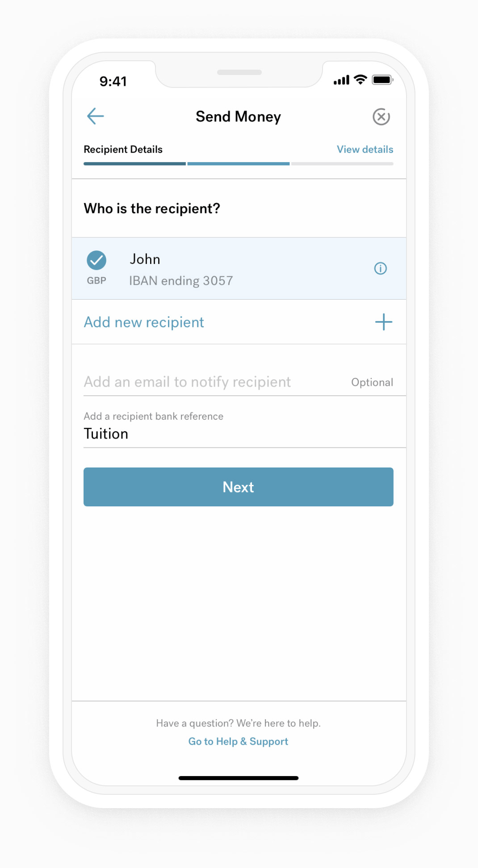
Task: Click the back arrow to return
Action: click(x=95, y=116)
